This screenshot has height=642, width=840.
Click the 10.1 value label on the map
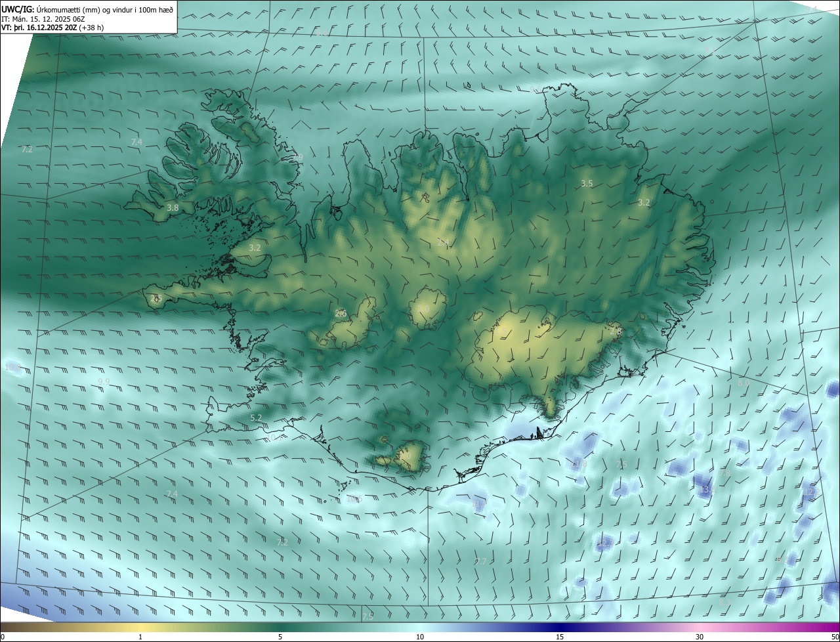[274, 437]
